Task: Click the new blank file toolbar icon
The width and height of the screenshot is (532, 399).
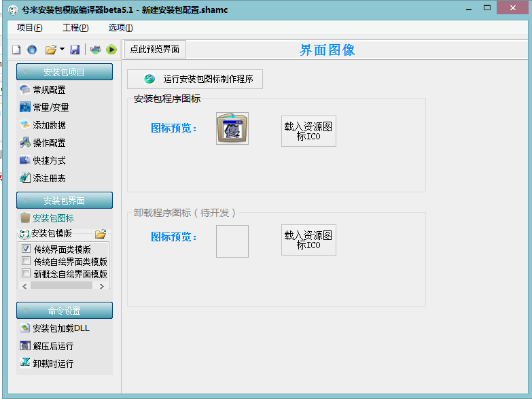Action: pos(16,50)
